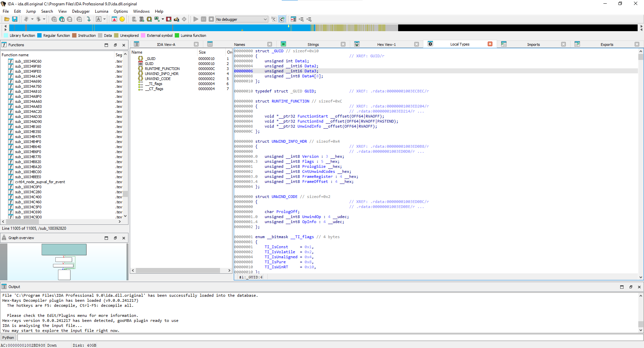Click the Python console language button
The width and height of the screenshot is (644, 348).
[8, 338]
